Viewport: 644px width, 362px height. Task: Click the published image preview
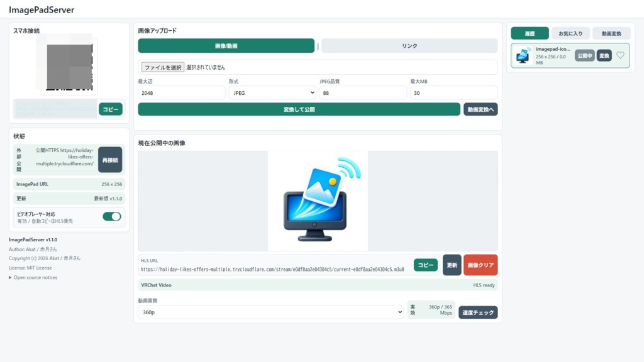click(318, 200)
